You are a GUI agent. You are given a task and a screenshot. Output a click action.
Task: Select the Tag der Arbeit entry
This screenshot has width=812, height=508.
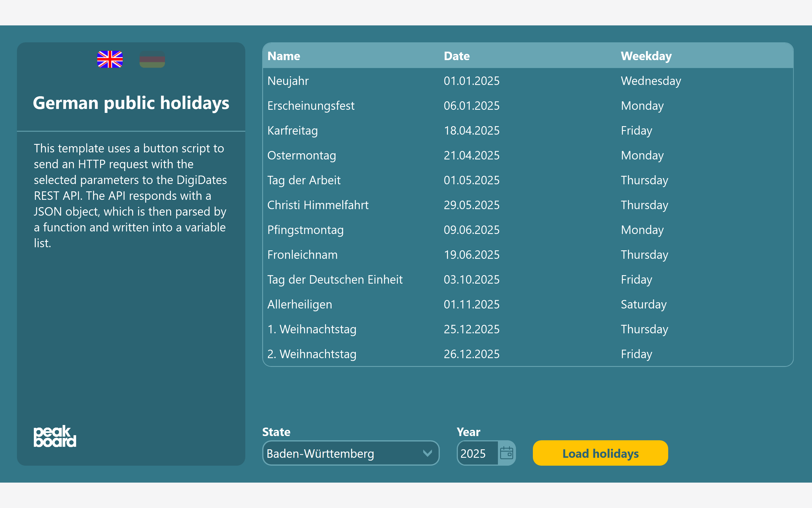click(x=304, y=180)
